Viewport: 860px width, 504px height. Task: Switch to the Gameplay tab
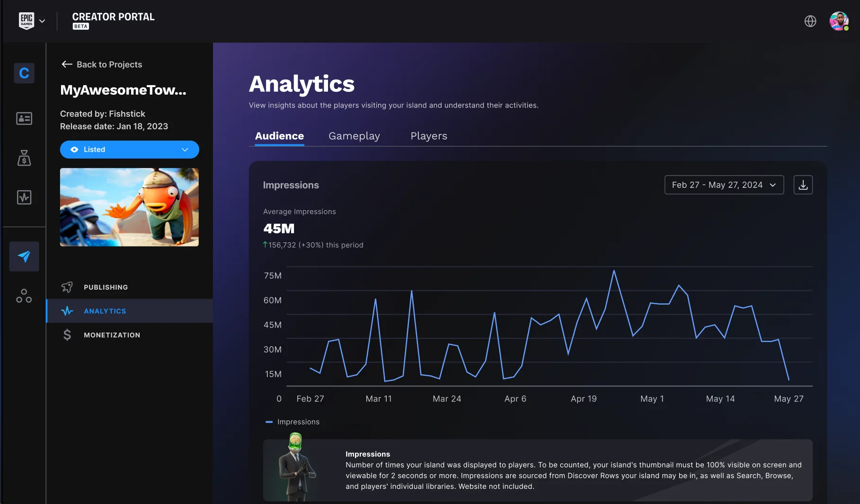[x=355, y=136]
